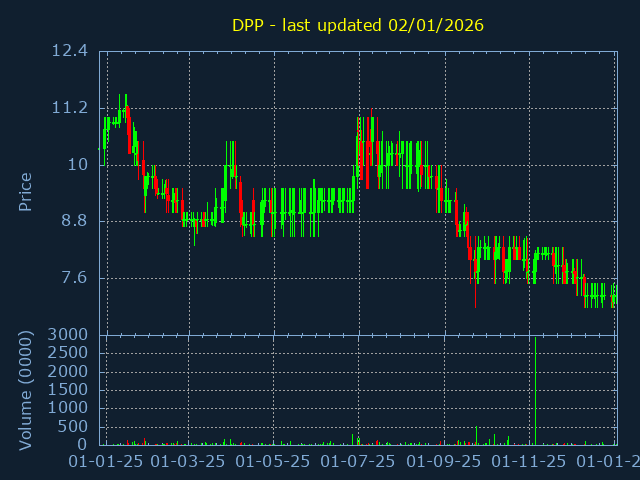This screenshot has height=480, width=640.
Task: Select the 01-01-25 date label
Action: click(x=106, y=462)
